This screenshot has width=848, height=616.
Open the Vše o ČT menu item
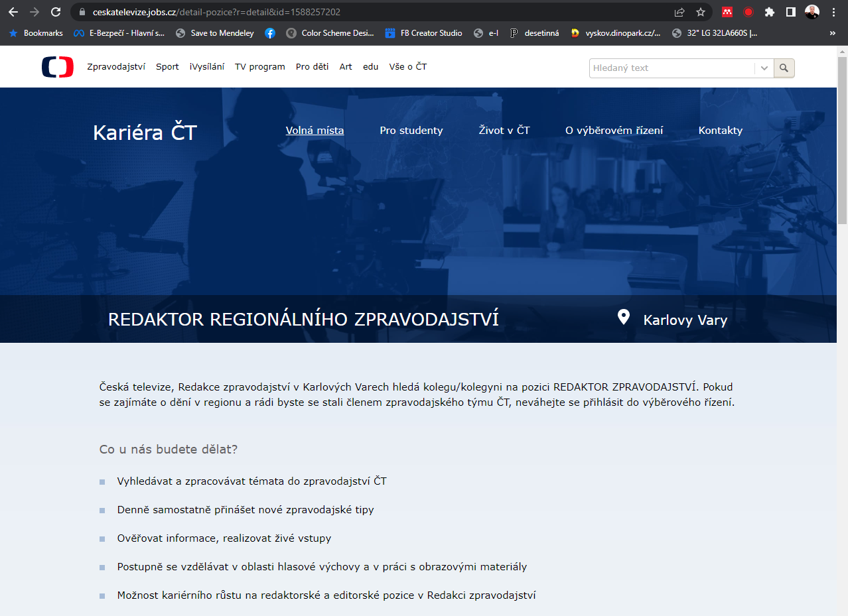(408, 66)
